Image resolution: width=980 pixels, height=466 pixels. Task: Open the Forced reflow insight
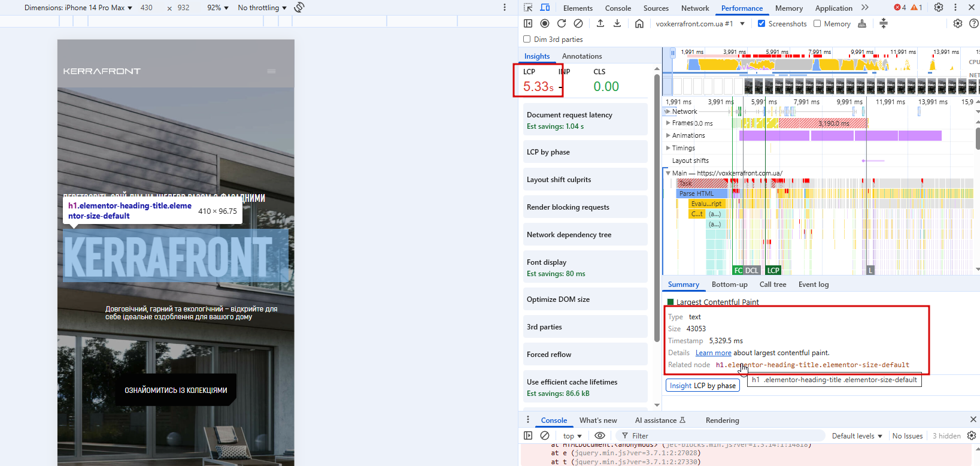pyautogui.click(x=585, y=354)
